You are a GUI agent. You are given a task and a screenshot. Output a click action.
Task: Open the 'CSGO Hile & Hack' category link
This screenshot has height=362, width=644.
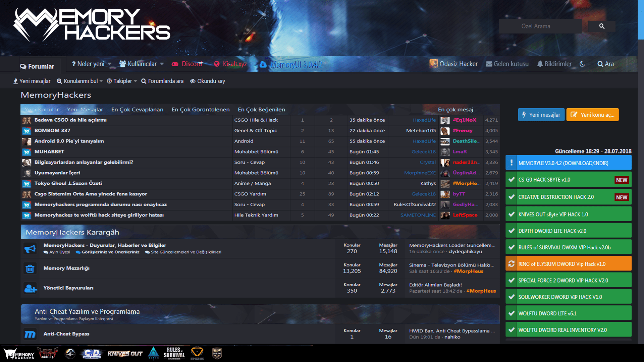point(256,120)
